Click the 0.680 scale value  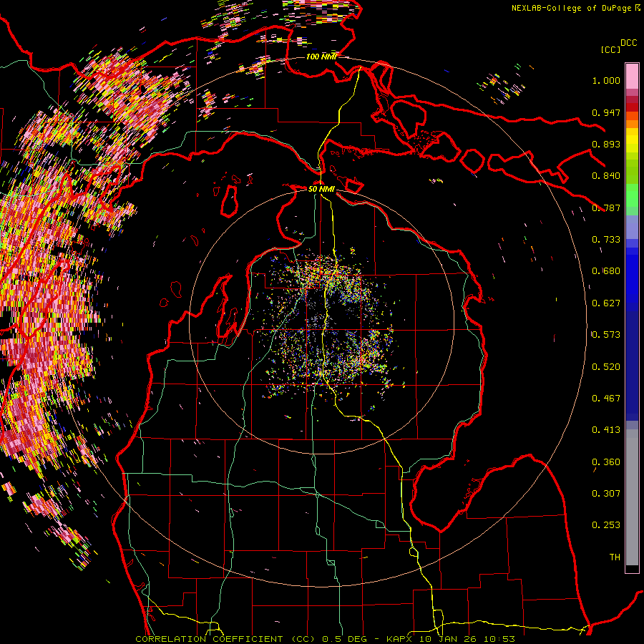click(x=606, y=271)
